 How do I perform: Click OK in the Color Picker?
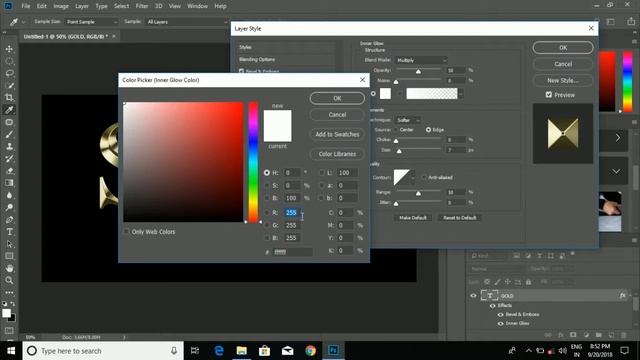pyautogui.click(x=337, y=98)
